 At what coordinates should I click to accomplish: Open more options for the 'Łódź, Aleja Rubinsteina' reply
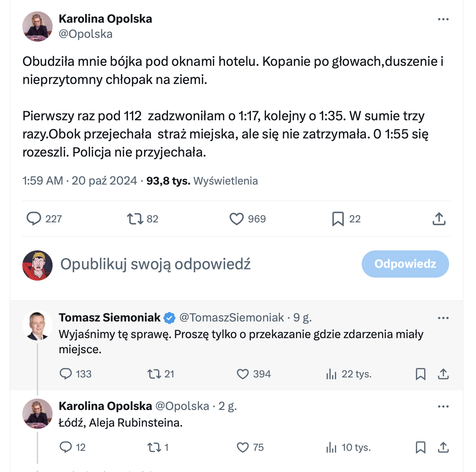[443, 407]
